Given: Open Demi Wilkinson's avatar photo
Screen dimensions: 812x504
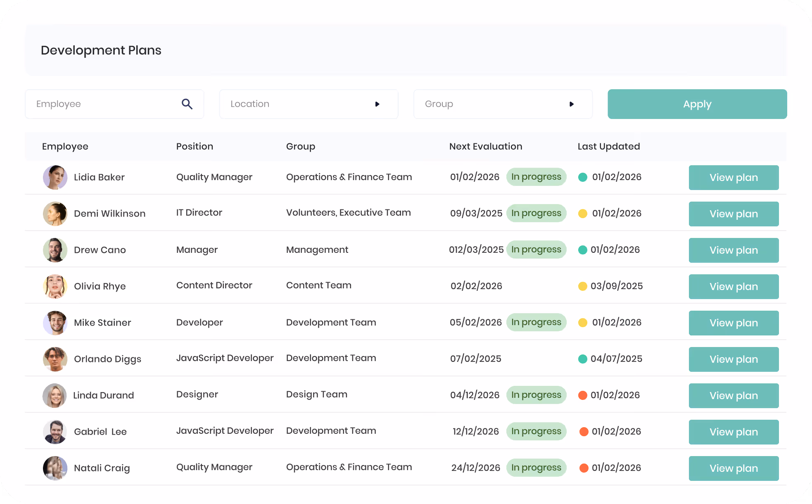Looking at the screenshot, I should click(55, 214).
